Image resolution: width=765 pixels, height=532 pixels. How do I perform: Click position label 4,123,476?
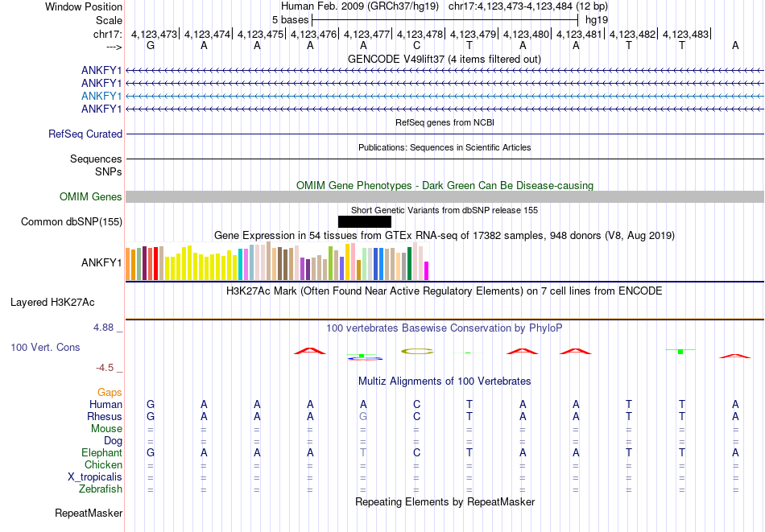(314, 34)
